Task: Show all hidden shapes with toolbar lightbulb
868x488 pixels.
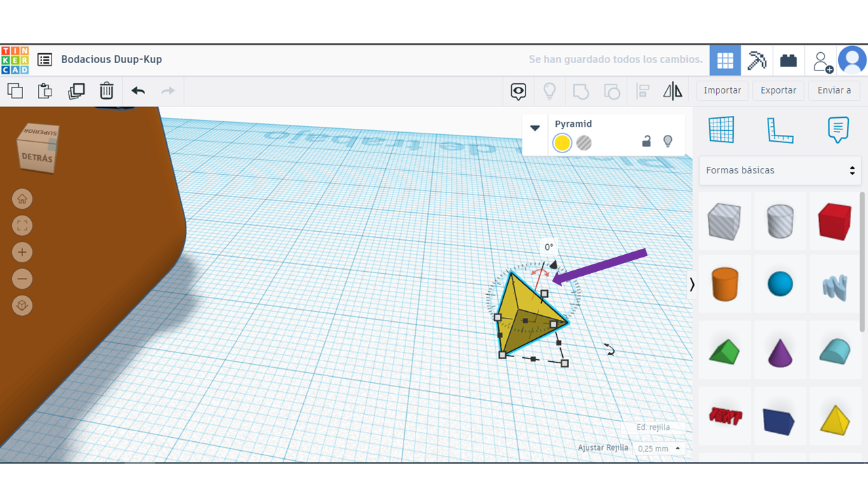Action: [549, 91]
